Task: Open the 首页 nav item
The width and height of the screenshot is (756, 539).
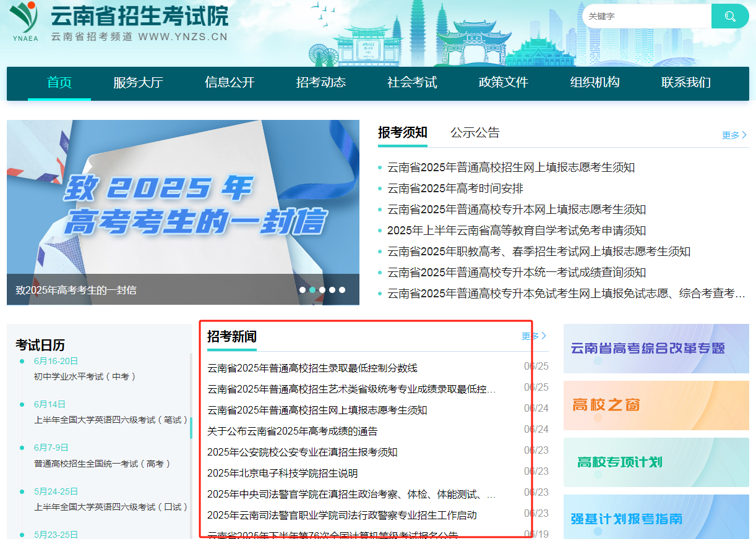Action: 59,82
